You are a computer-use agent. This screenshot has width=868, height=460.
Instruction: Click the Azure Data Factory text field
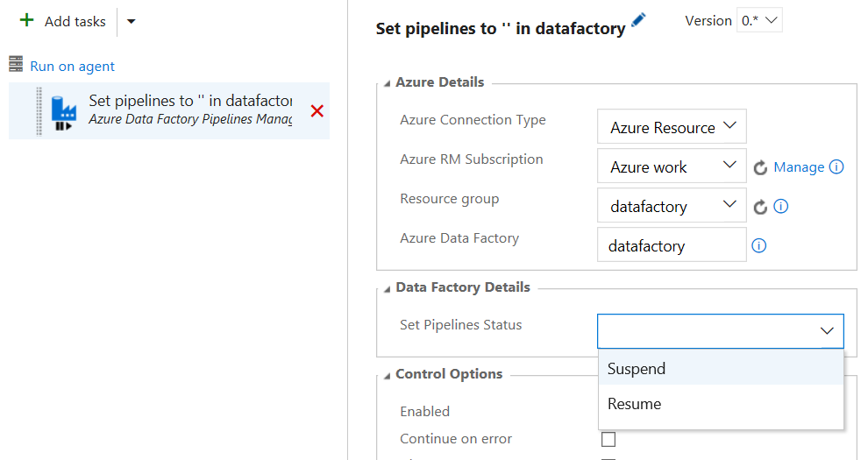(x=672, y=246)
